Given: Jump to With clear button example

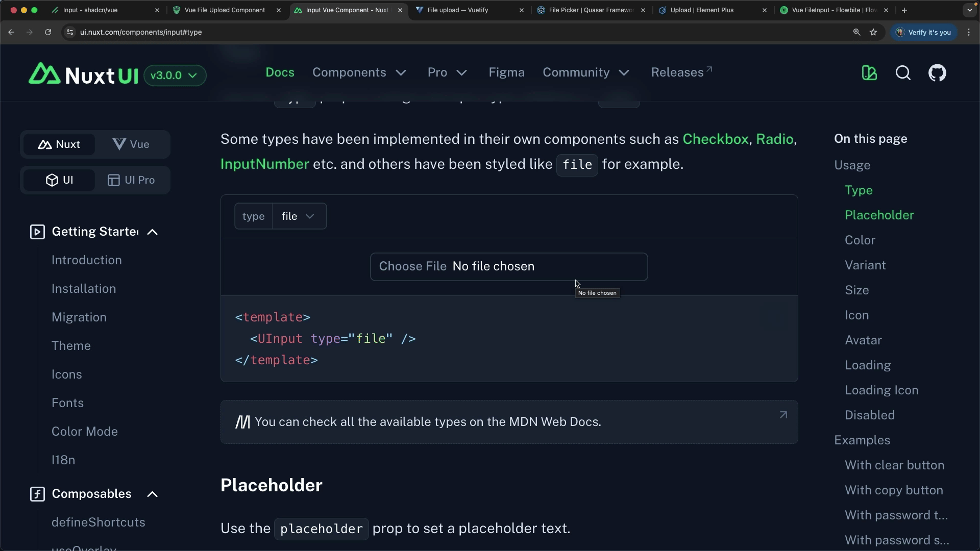Looking at the screenshot, I should point(894,465).
